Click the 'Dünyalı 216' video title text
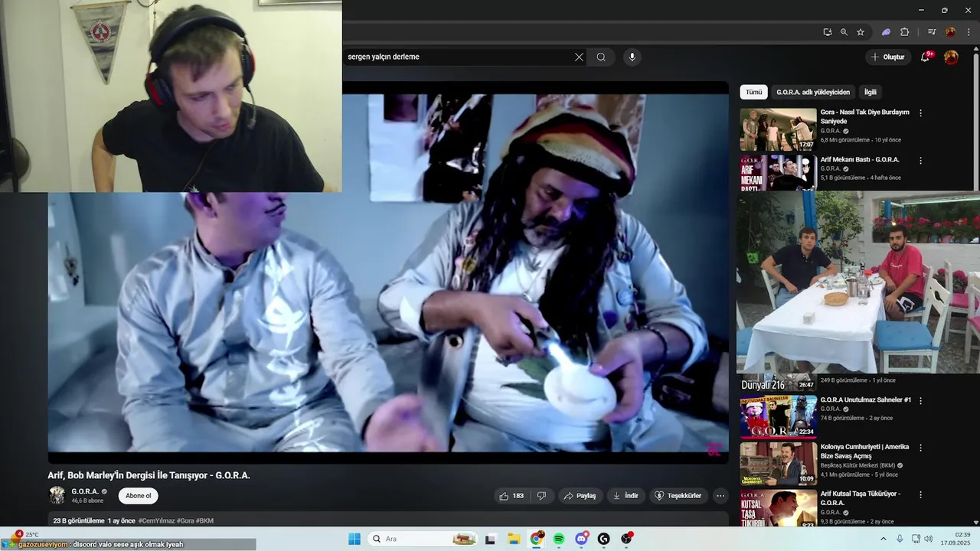 (x=763, y=385)
